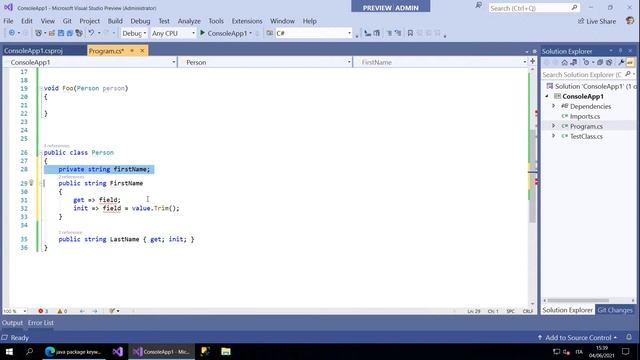This screenshot has height=360, width=640.
Task: Select Imports.cs in Solution Explorer
Action: point(584,116)
